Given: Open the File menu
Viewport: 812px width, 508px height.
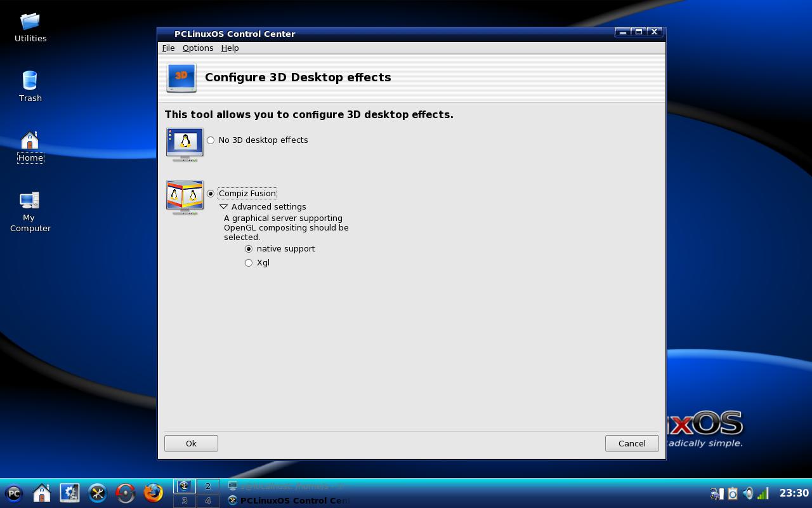Looking at the screenshot, I should (168, 48).
